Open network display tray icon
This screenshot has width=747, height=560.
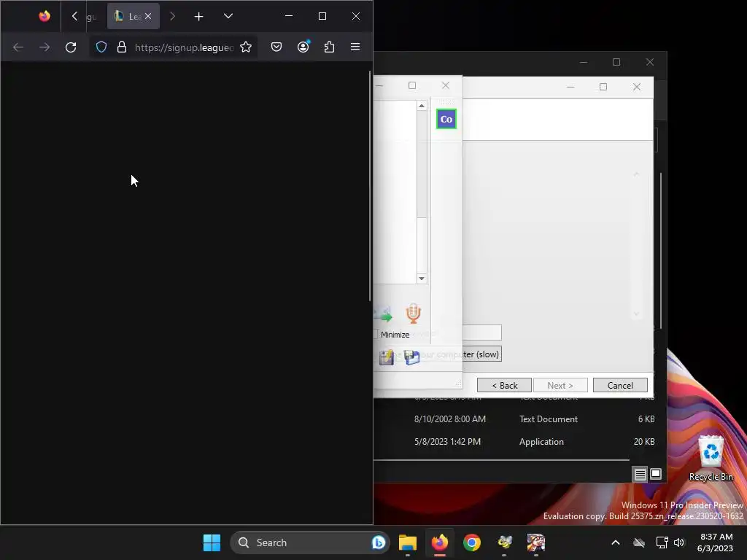point(662,542)
